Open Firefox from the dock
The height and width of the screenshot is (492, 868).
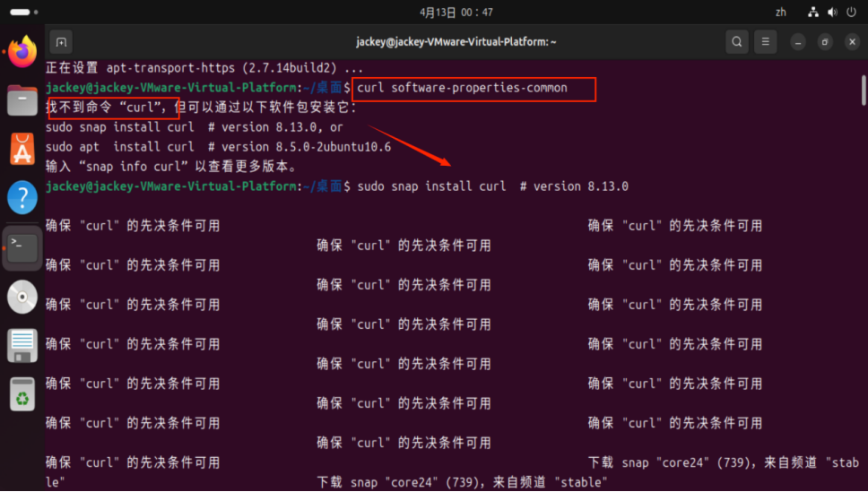pyautogui.click(x=22, y=51)
